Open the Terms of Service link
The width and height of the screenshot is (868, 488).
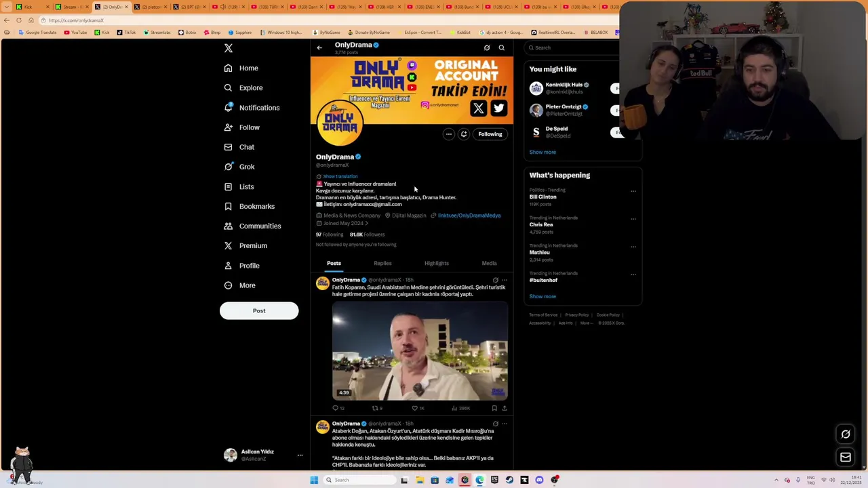coord(543,315)
